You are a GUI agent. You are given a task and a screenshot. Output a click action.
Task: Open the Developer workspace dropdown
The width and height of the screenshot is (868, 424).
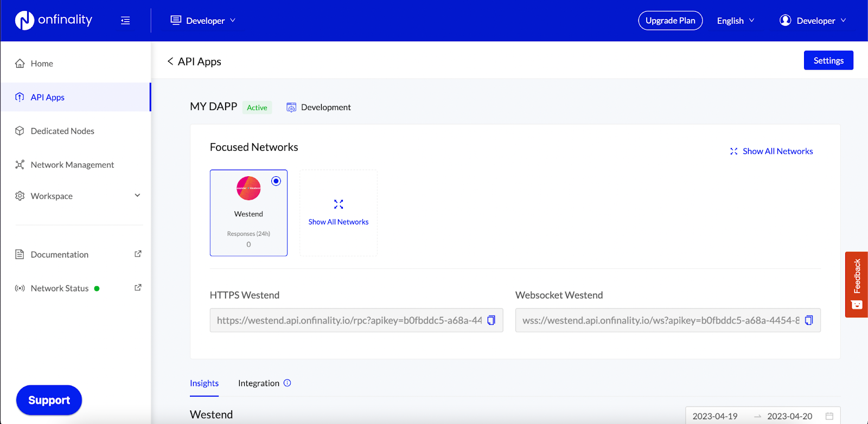click(x=203, y=21)
